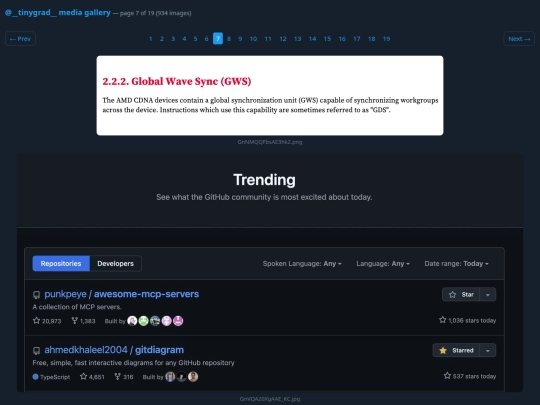Screen dimensions: 540x405
Task: Select the highlighted page 7 in pagination
Action: point(218,39)
